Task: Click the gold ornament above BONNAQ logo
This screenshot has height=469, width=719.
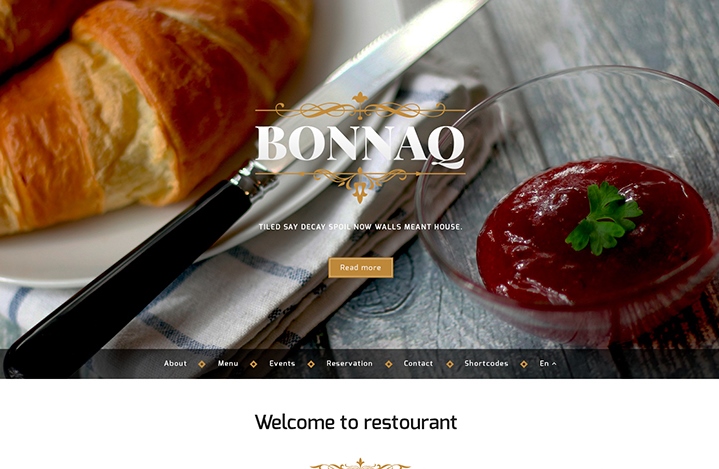Action: click(x=360, y=107)
